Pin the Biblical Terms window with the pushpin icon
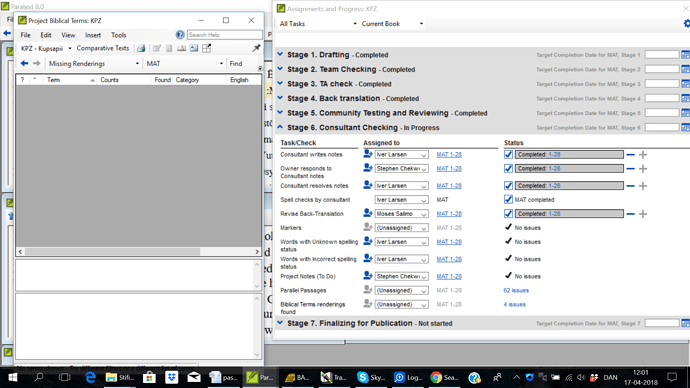Image resolution: width=690 pixels, height=388 pixels. [x=256, y=48]
